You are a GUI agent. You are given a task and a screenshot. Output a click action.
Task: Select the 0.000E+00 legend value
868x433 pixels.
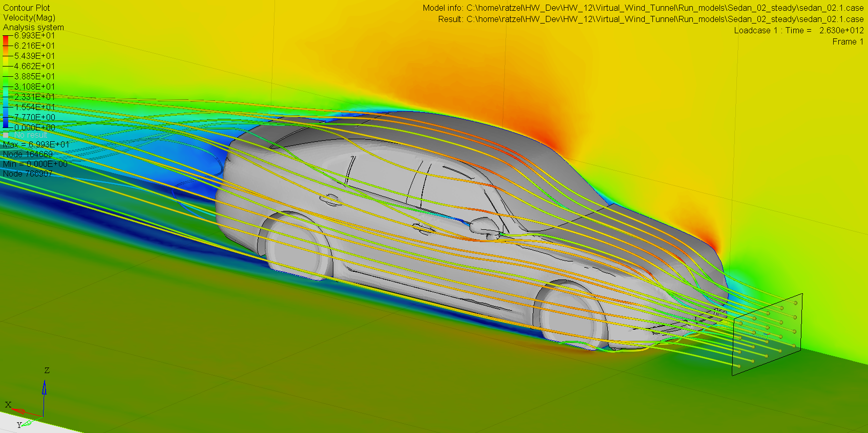point(34,127)
